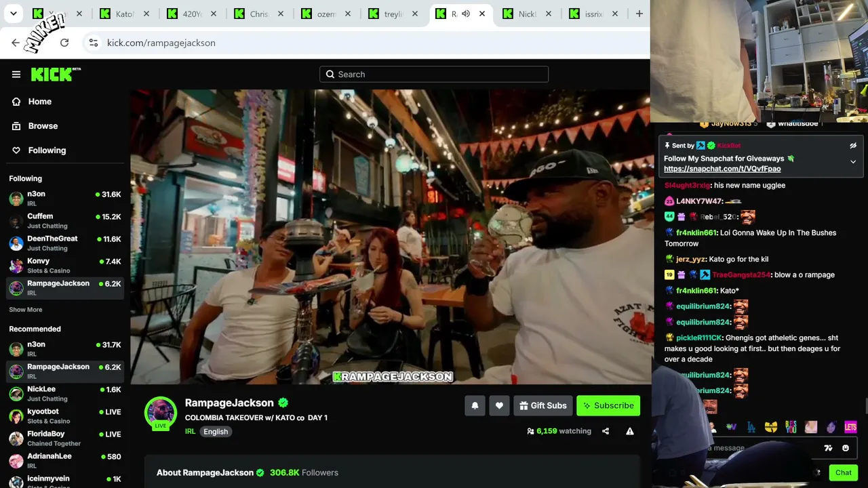Screen dimensions: 868x488
Task: Focus the Kick search field
Action: coord(434,75)
